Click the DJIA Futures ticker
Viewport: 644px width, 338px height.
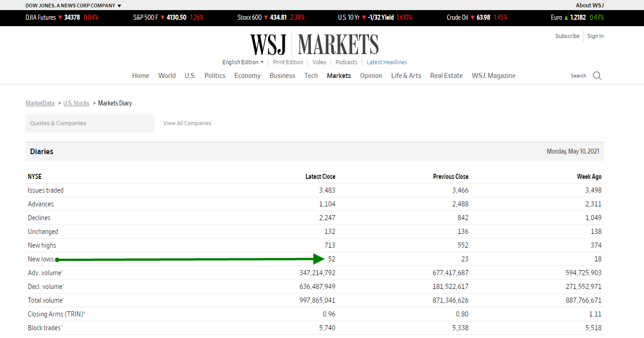62,17
